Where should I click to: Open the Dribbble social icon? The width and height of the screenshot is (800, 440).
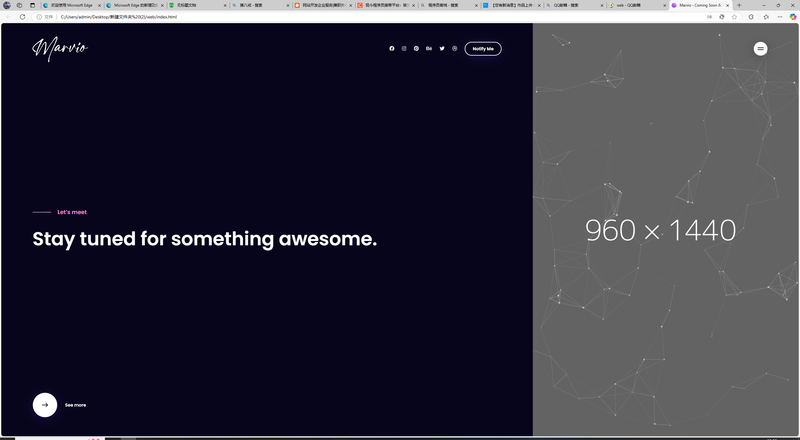tap(455, 48)
